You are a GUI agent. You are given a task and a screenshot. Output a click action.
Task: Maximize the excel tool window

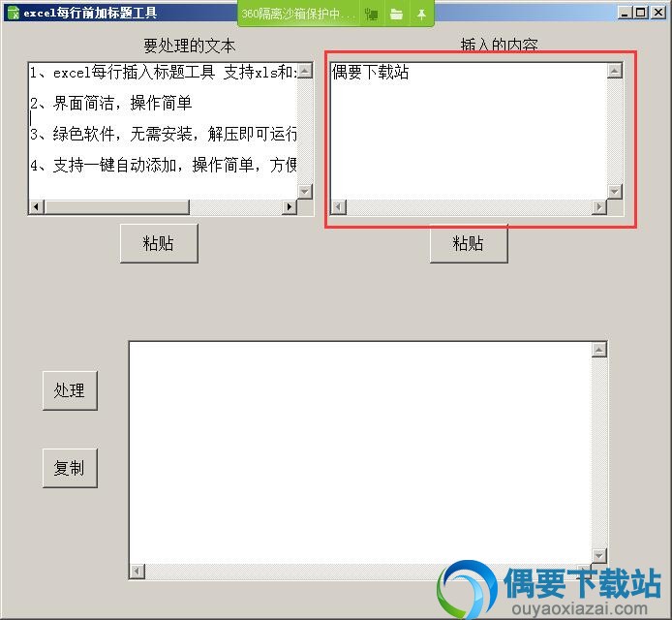pyautogui.click(x=640, y=13)
